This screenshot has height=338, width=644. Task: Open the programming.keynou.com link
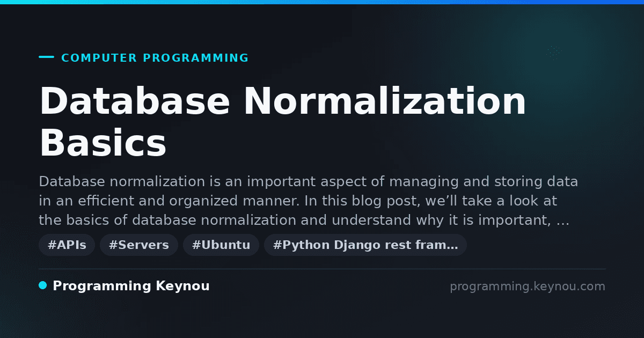click(528, 286)
